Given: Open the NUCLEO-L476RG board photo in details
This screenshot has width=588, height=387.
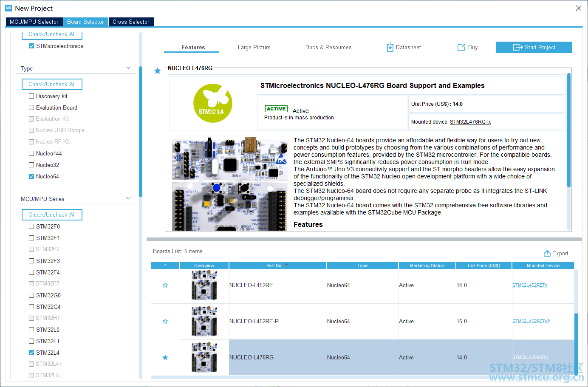Looking at the screenshot, I should pyautogui.click(x=229, y=184).
